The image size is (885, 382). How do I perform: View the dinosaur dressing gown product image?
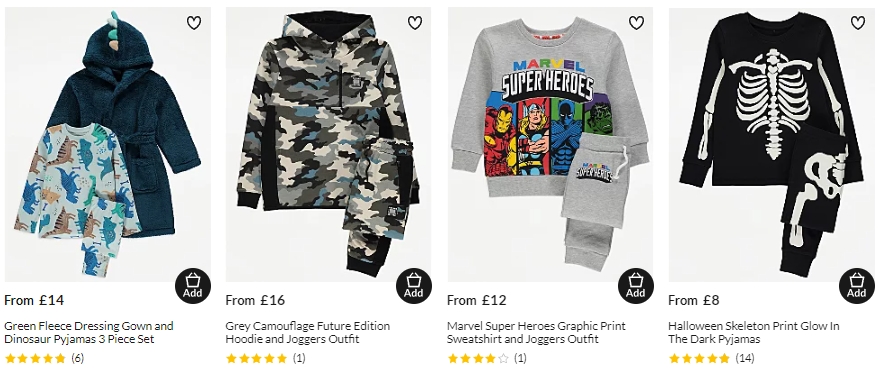[108, 144]
